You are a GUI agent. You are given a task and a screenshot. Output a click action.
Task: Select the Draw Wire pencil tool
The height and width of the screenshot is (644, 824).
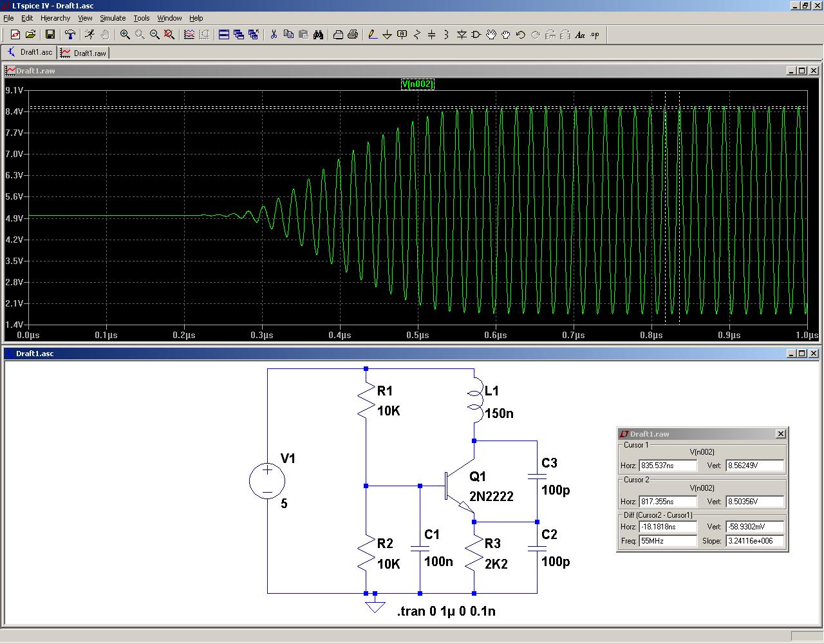372,35
